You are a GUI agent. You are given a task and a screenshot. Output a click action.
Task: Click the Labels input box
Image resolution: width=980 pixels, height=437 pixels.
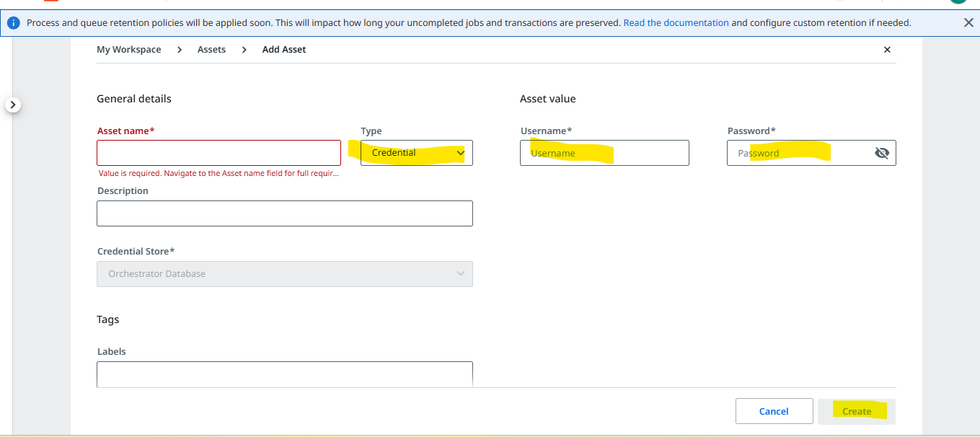pos(284,374)
